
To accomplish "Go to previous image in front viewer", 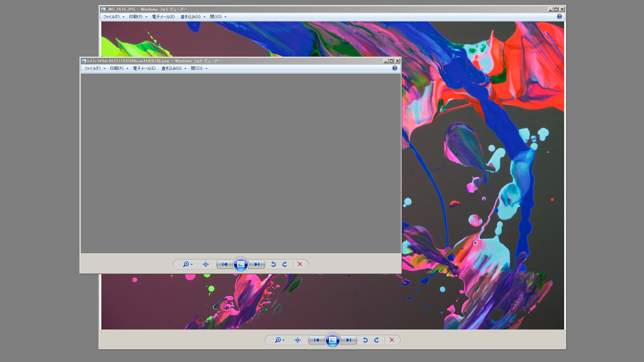I will [x=225, y=264].
